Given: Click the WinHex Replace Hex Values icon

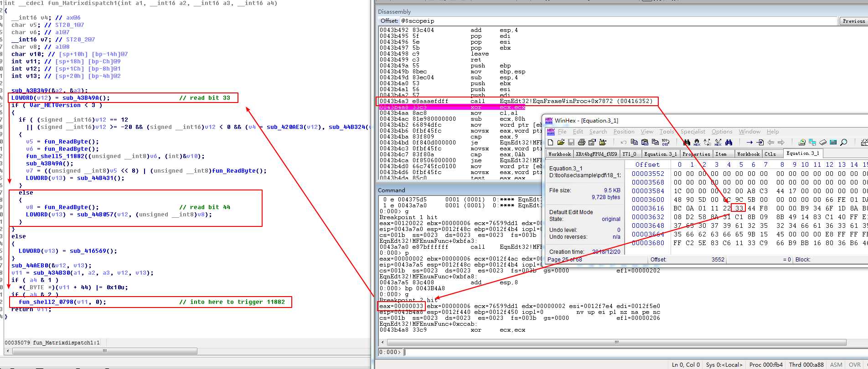Looking at the screenshot, I should 718,143.
